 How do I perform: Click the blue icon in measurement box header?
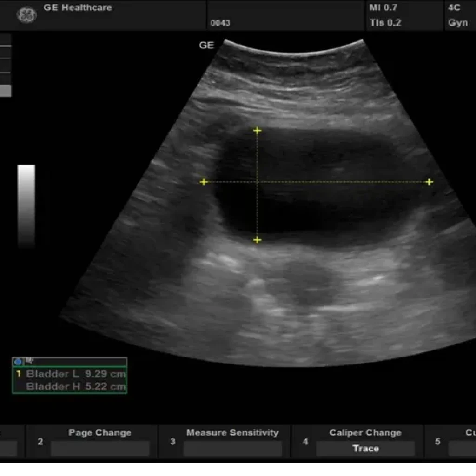[18, 362]
